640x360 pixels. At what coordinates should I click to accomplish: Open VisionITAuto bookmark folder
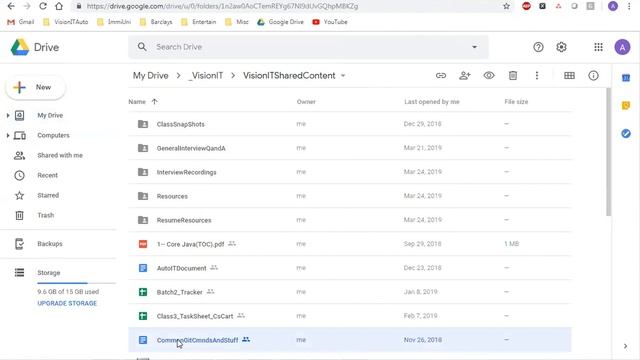(x=65, y=22)
